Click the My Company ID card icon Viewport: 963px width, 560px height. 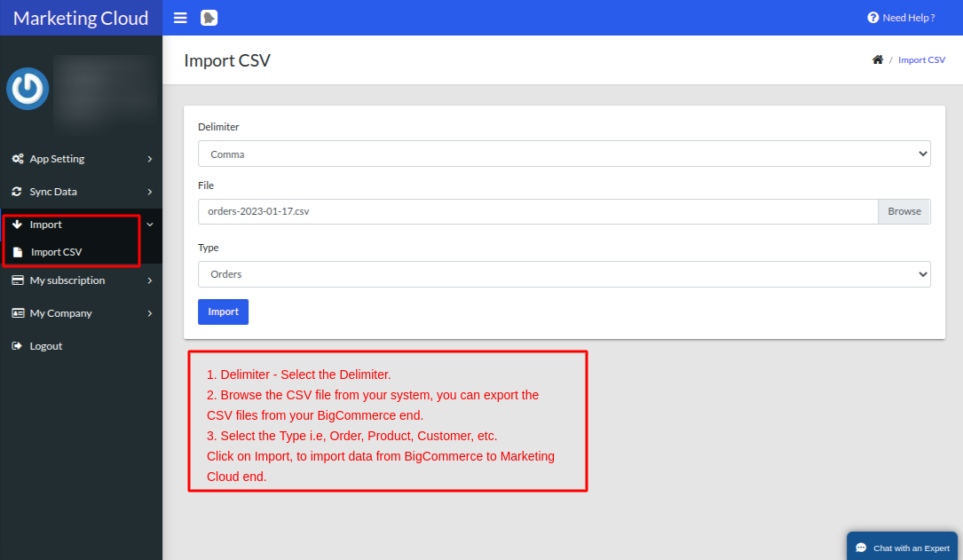(x=18, y=313)
